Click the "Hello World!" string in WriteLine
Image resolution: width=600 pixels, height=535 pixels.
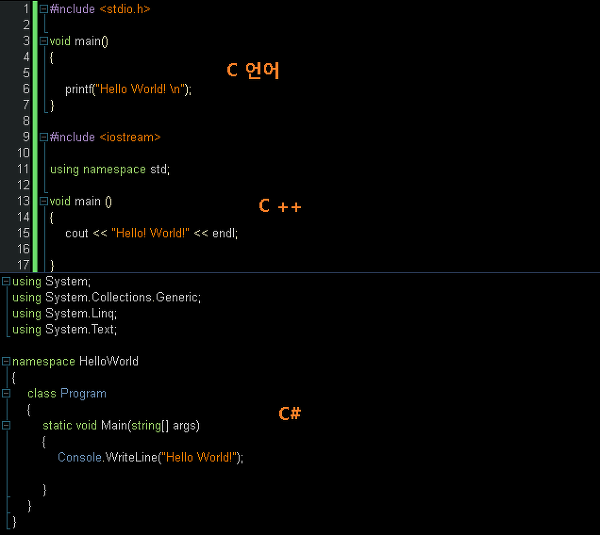[199, 457]
